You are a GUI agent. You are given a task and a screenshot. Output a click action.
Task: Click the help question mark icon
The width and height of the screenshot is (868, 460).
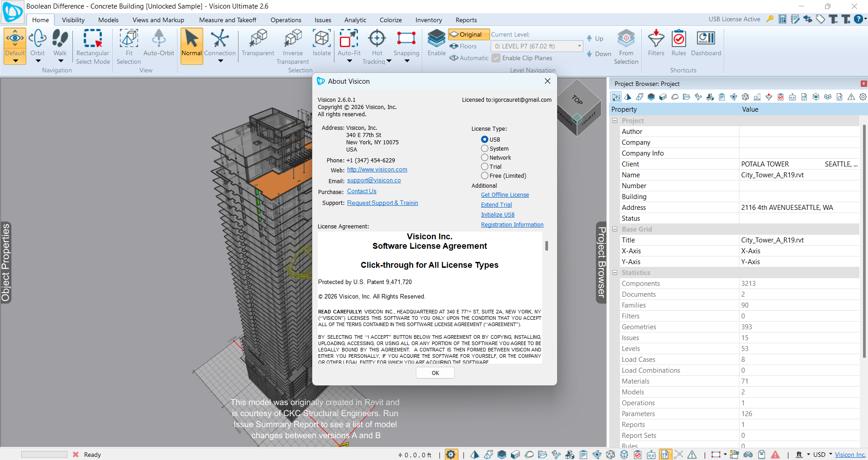(858, 19)
